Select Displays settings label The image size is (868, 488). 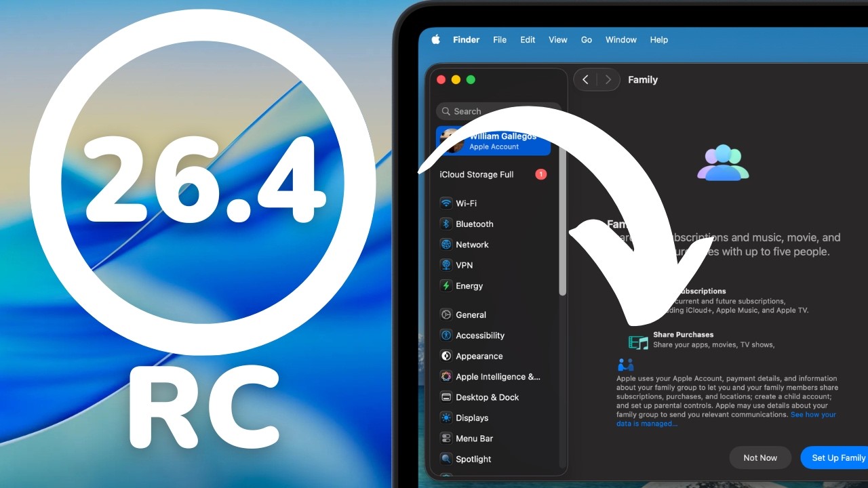click(x=472, y=418)
